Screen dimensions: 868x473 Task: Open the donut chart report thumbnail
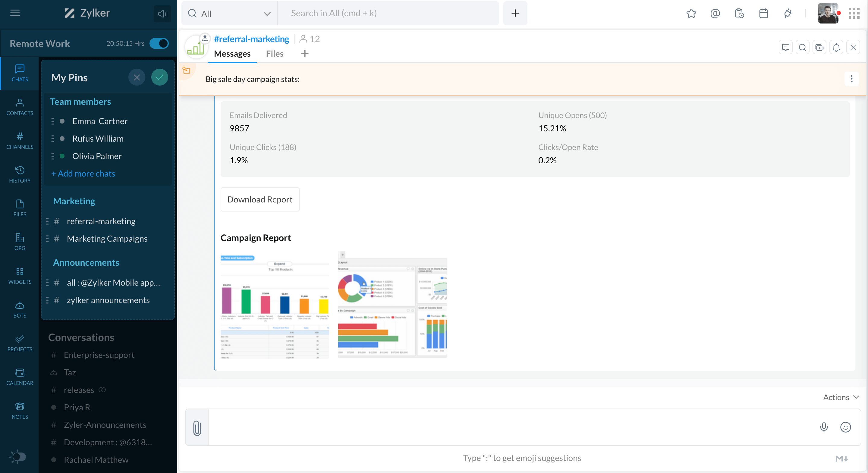point(392,305)
